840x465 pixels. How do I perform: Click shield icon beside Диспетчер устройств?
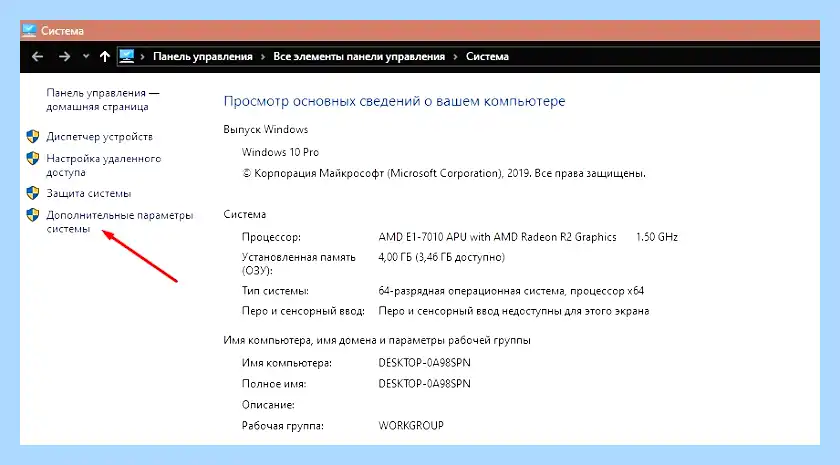(x=33, y=137)
